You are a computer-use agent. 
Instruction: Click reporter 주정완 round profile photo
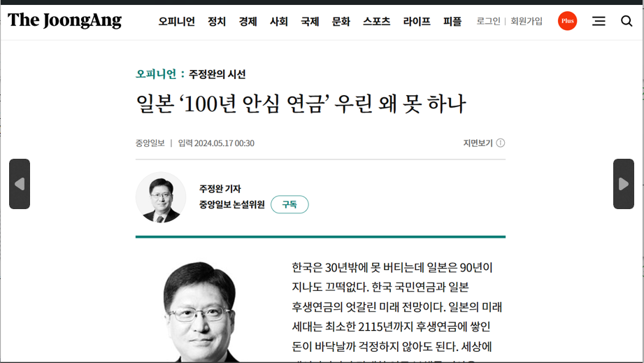161,197
